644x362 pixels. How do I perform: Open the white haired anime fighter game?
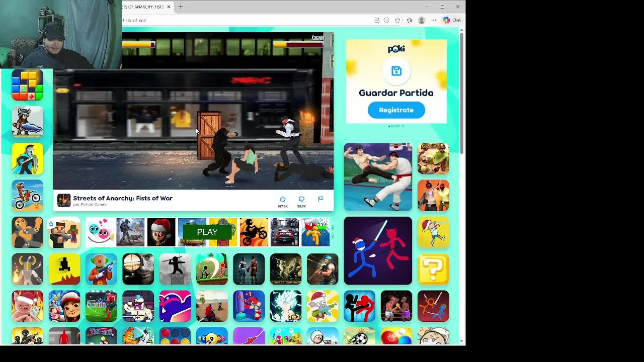[286, 306]
